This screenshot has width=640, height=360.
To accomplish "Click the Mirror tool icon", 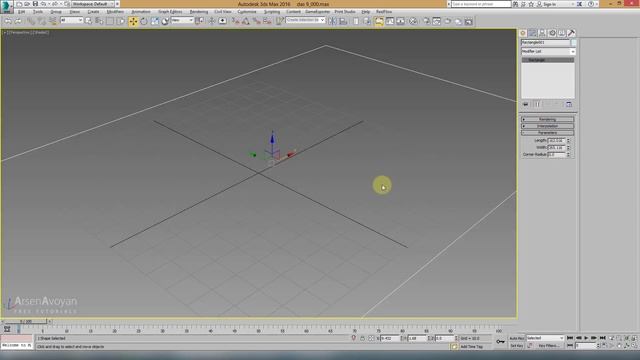I will (332, 21).
